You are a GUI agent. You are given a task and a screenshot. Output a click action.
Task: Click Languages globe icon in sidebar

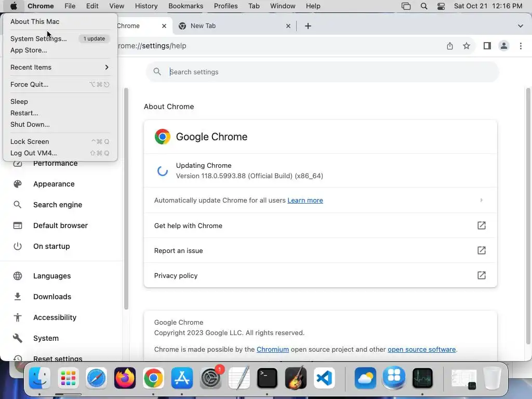(18, 276)
